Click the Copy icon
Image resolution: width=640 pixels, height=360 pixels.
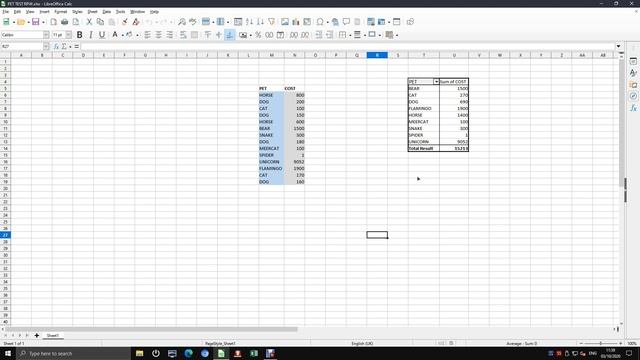coord(100,22)
